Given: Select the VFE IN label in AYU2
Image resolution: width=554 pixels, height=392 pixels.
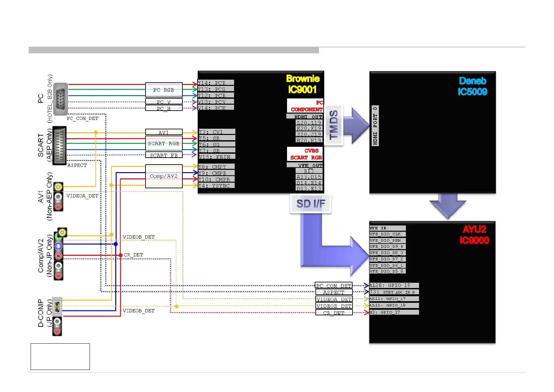Looking at the screenshot, I should pyautogui.click(x=387, y=228).
